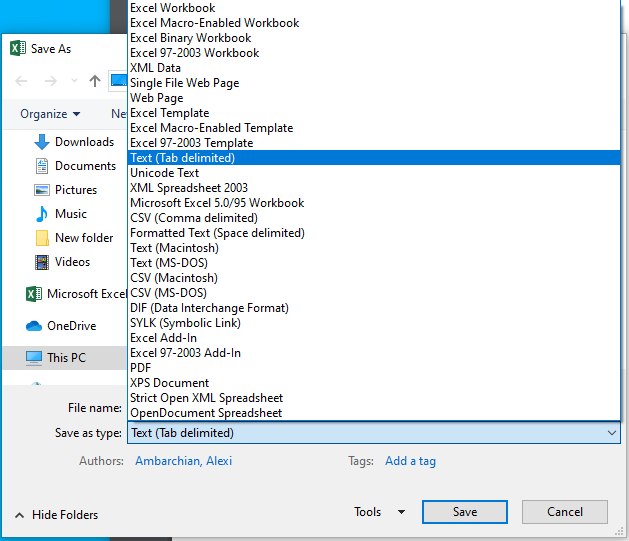Collapse the Save as type combo box
The width and height of the screenshot is (629, 541).
(611, 433)
